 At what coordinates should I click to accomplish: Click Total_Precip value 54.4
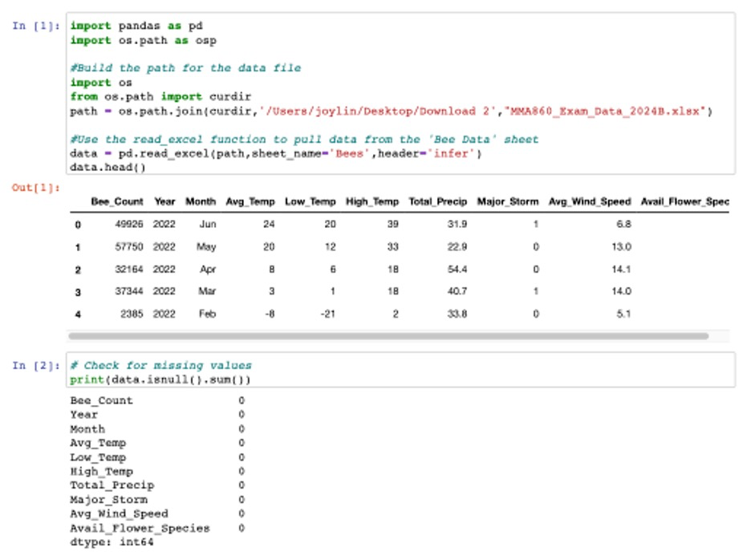(457, 270)
